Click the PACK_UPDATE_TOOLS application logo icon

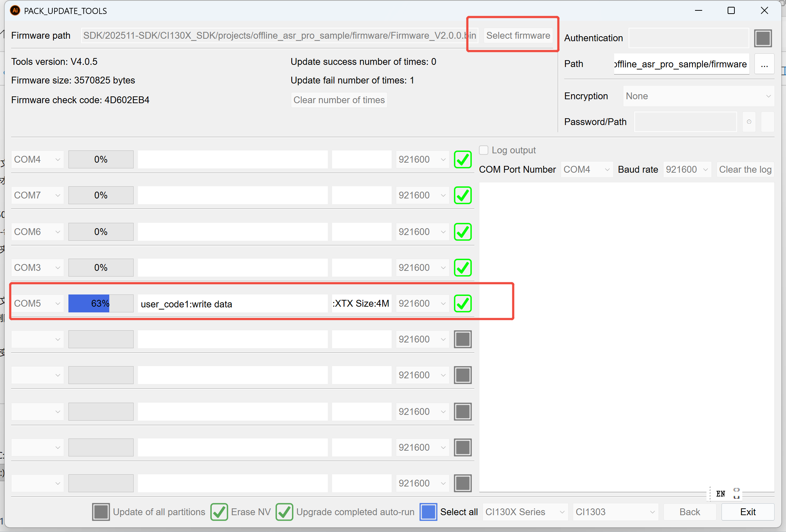[x=15, y=10]
